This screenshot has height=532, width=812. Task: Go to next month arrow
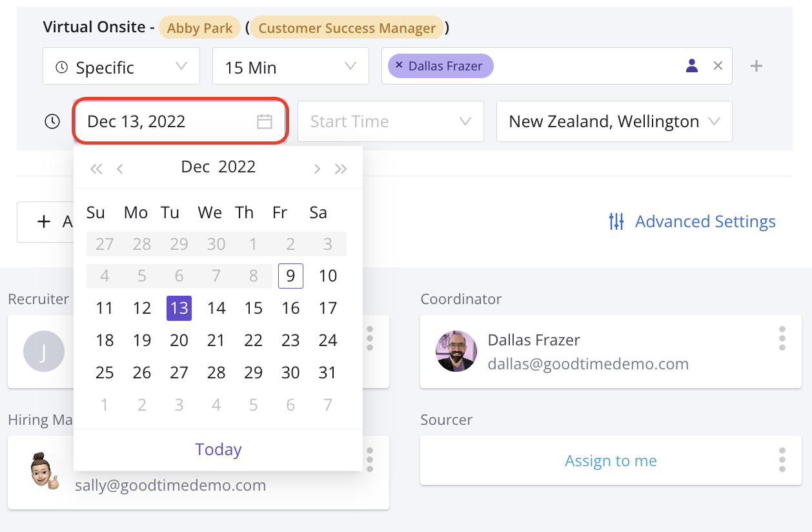pos(317,169)
